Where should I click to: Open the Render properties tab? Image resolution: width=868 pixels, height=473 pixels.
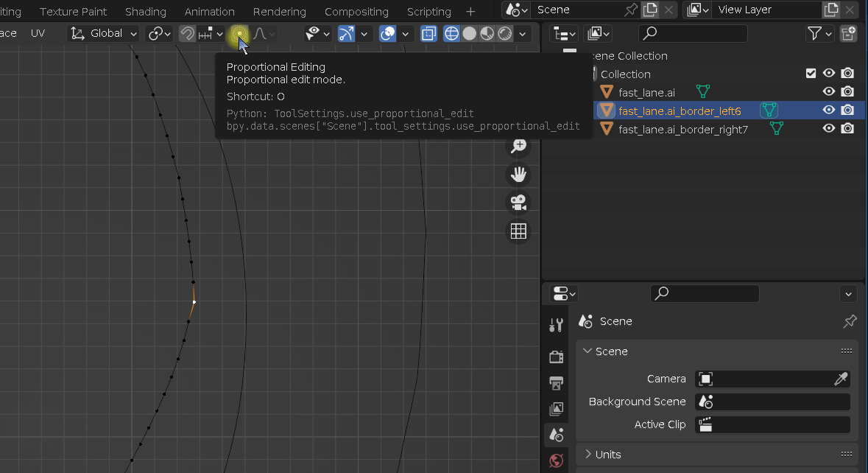[557, 357]
